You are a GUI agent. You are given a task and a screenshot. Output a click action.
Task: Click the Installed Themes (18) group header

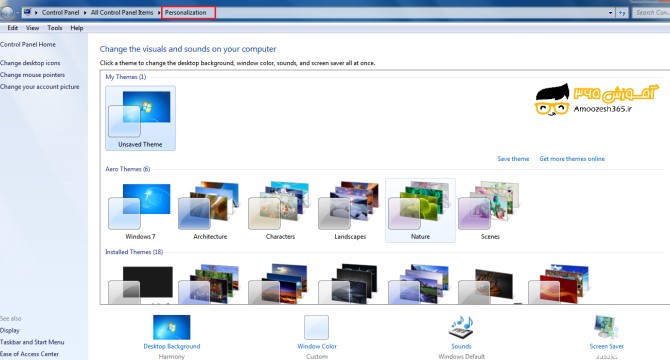click(134, 252)
